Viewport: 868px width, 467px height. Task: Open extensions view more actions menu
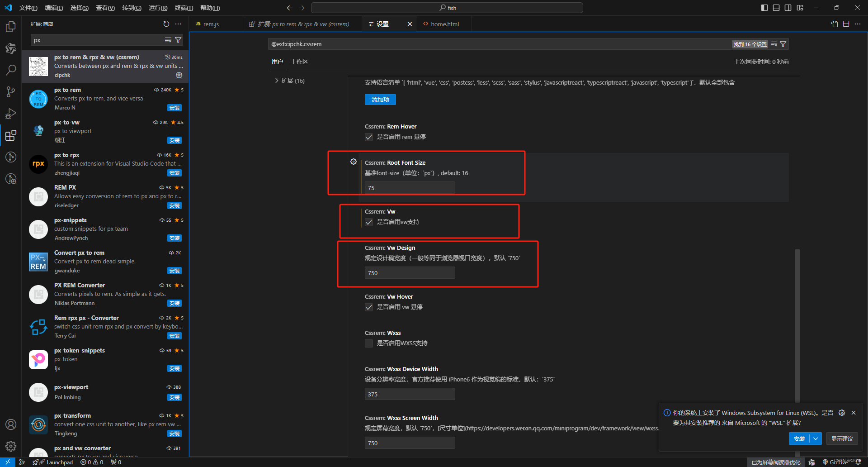tap(178, 24)
